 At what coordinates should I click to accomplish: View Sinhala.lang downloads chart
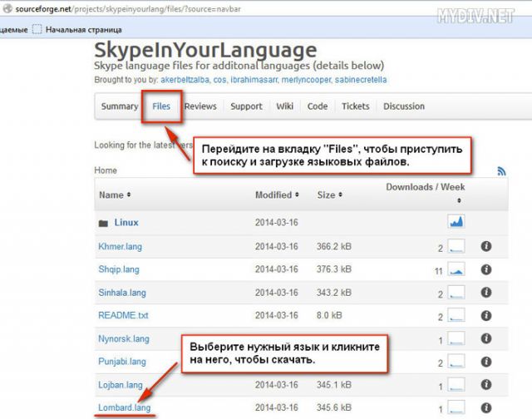coord(456,292)
